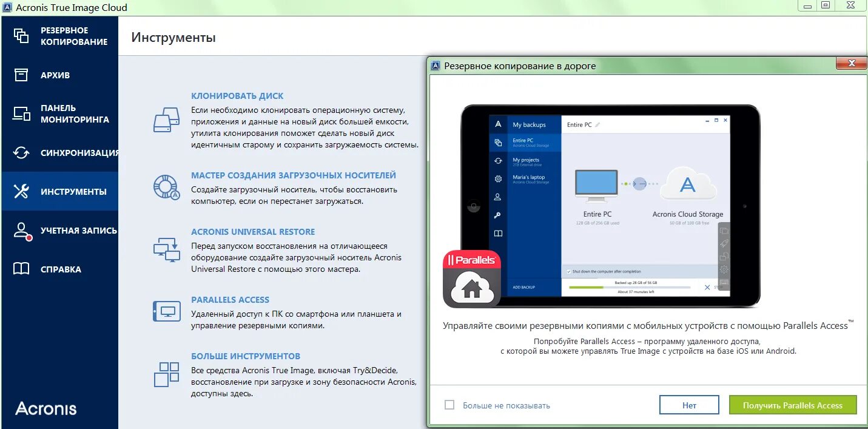Click the Parallels Access app logo in dialog
Viewport: 868px width, 429px height.
[472, 279]
